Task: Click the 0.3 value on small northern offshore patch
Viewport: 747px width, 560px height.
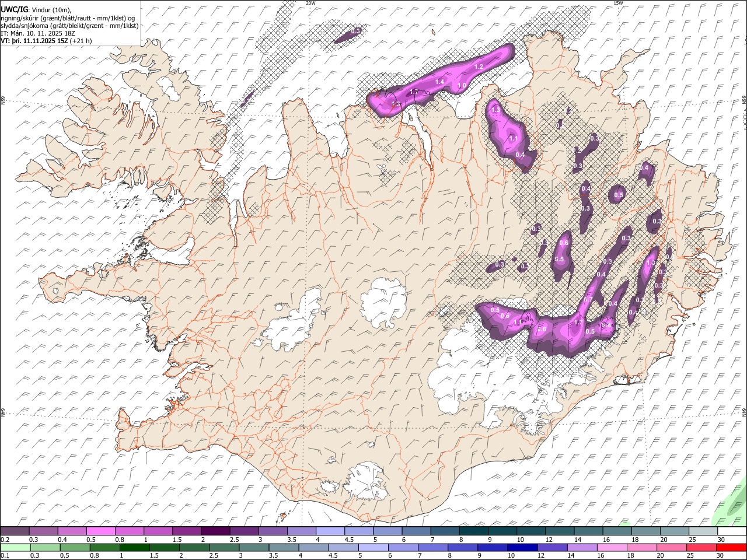Action: tap(355, 31)
